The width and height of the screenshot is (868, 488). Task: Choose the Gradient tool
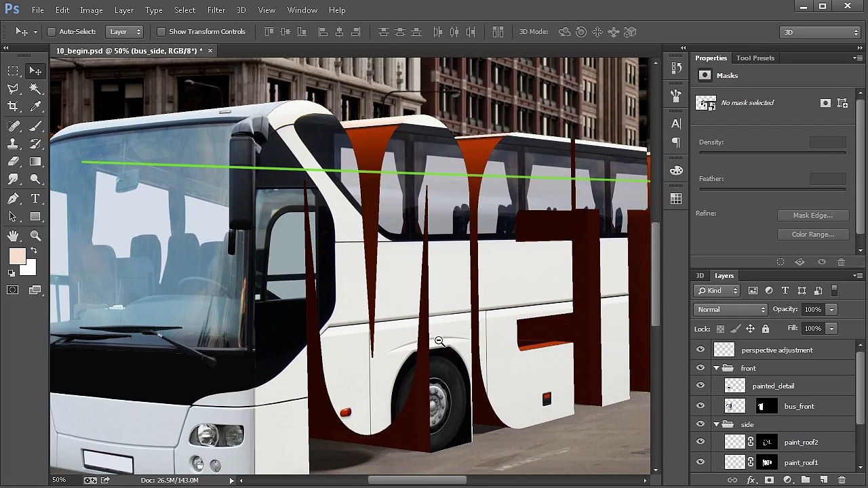tap(36, 161)
